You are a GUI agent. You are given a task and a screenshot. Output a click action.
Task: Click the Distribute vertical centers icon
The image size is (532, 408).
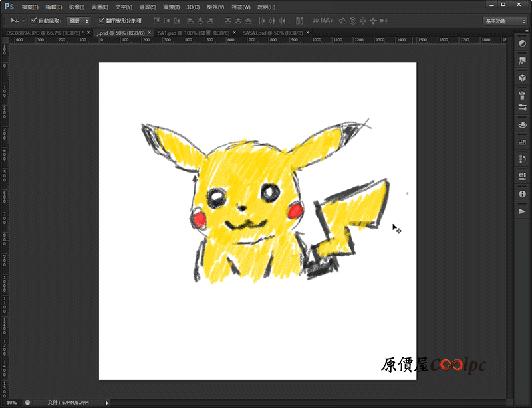coord(238,21)
